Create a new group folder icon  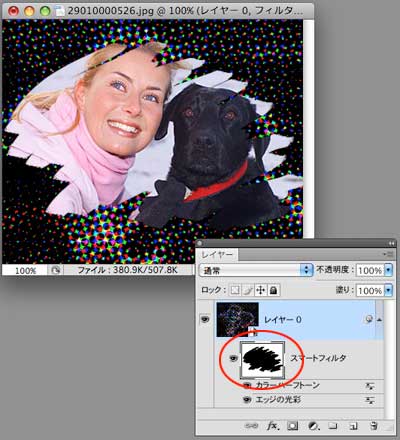[332, 426]
